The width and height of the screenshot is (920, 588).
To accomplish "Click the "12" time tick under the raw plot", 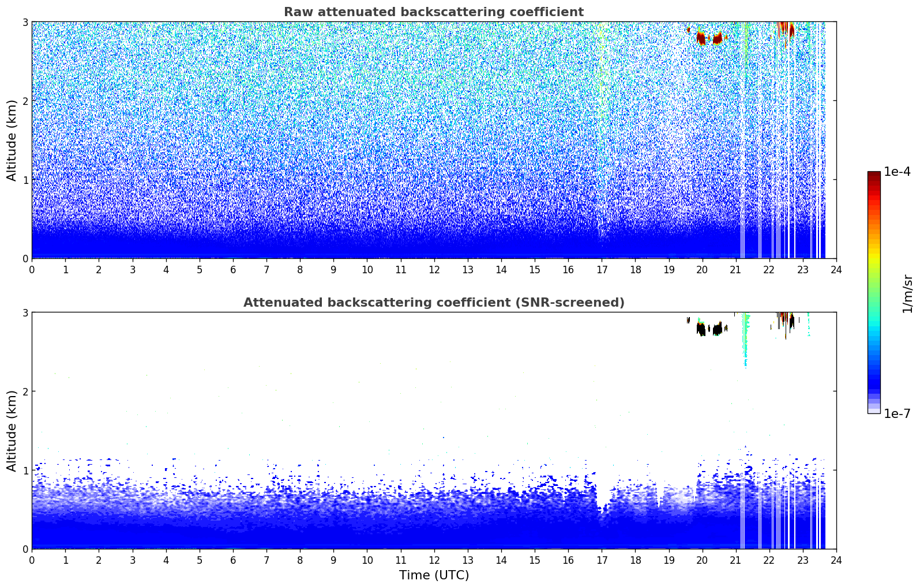I will point(434,270).
